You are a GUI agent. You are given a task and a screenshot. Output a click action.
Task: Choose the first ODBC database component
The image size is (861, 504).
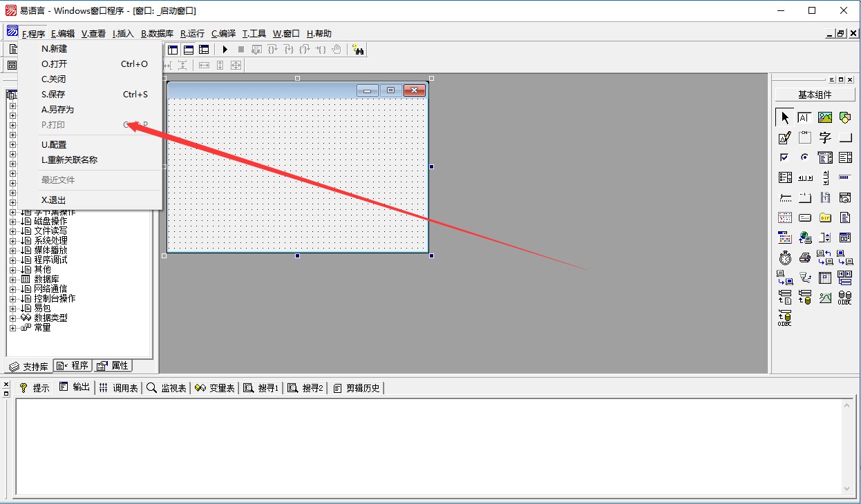coord(845,298)
